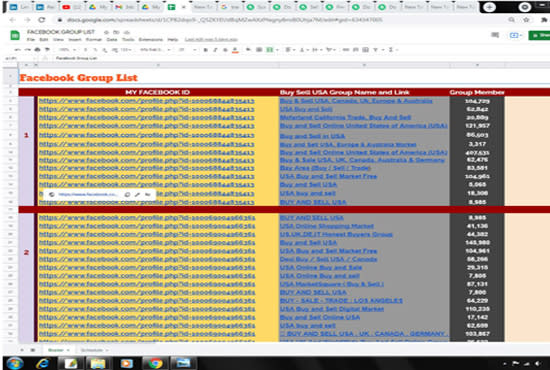Open USA Online Shopping Market link
The width and height of the screenshot is (550, 370).
(x=327, y=226)
